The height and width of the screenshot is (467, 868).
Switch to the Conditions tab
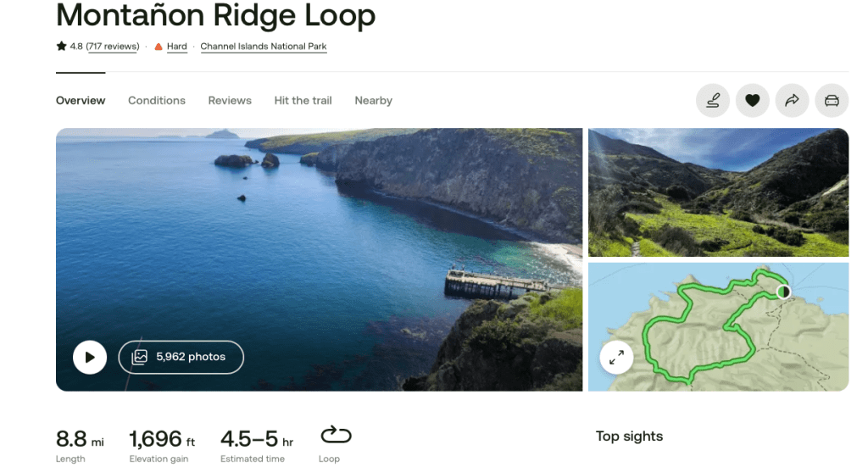pos(157,100)
